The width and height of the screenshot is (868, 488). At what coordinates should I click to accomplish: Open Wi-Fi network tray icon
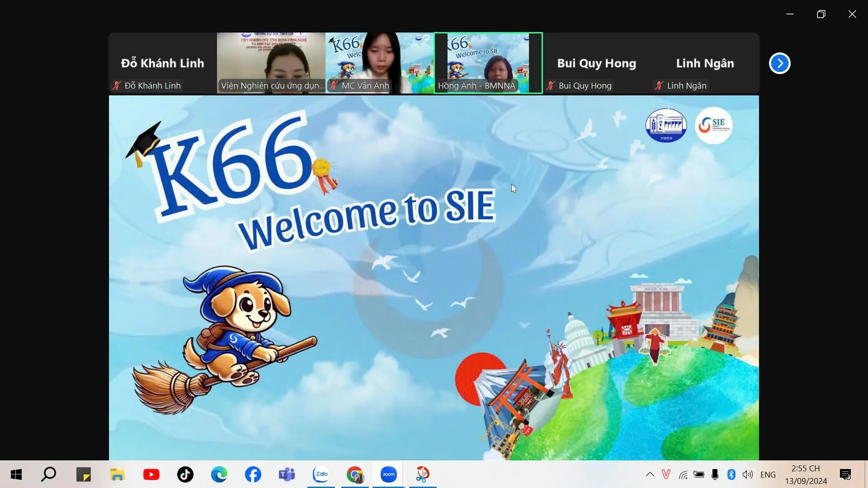(x=683, y=474)
